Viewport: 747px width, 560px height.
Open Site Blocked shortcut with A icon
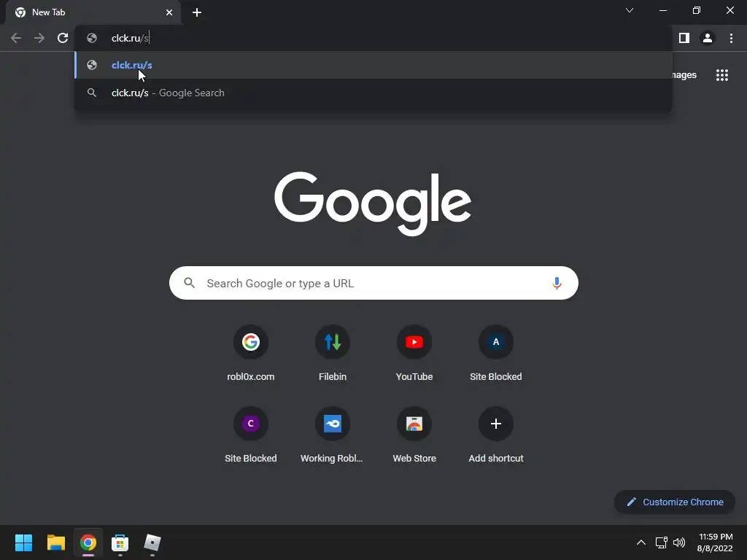coord(496,354)
